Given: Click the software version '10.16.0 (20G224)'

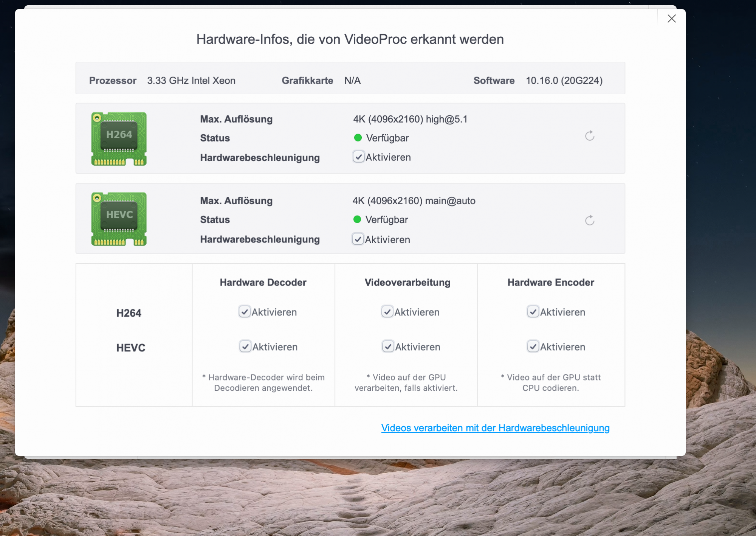Looking at the screenshot, I should click(564, 81).
